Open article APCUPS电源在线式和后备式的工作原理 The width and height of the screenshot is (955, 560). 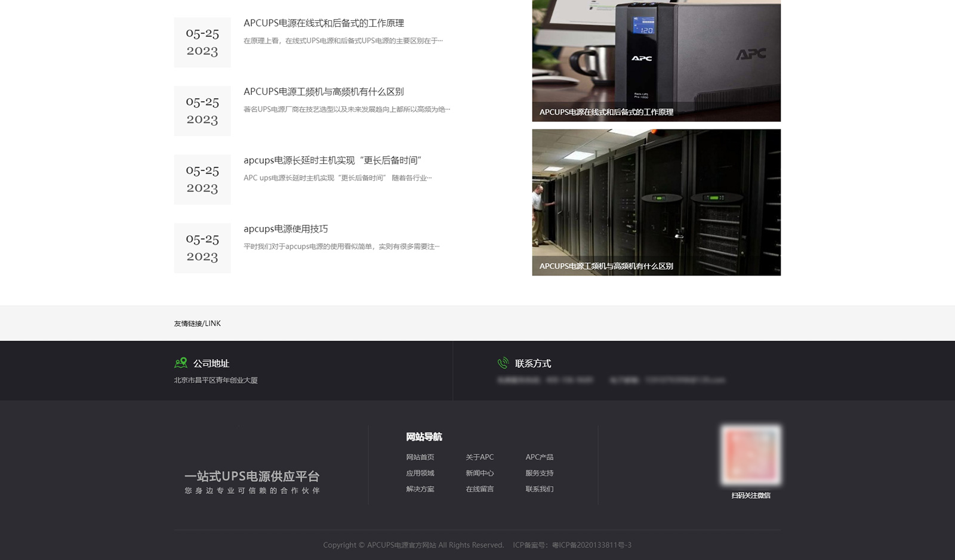pyautogui.click(x=324, y=23)
